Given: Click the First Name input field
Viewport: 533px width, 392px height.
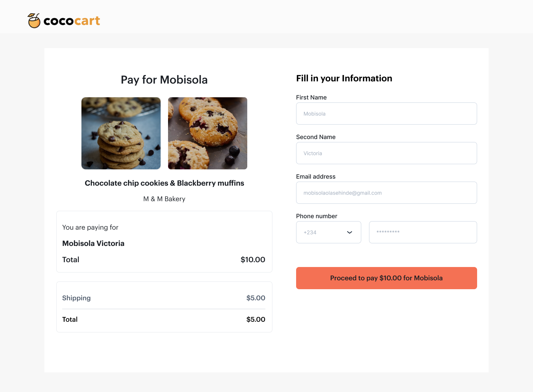Looking at the screenshot, I should tap(386, 114).
